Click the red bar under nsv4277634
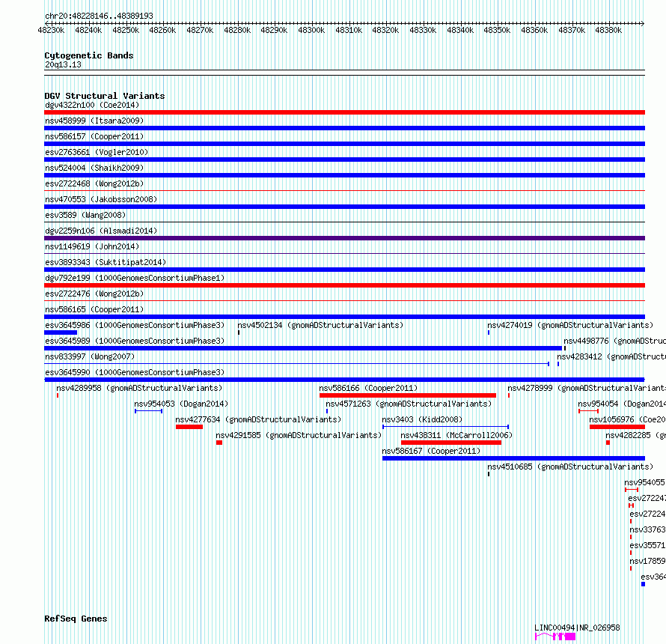The width and height of the screenshot is (666, 644). coord(189,427)
